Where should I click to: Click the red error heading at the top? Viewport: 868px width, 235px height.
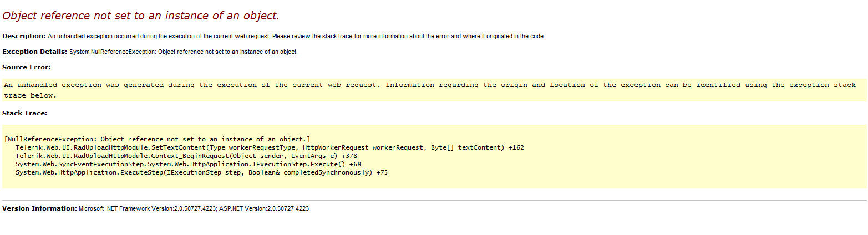coord(141,16)
